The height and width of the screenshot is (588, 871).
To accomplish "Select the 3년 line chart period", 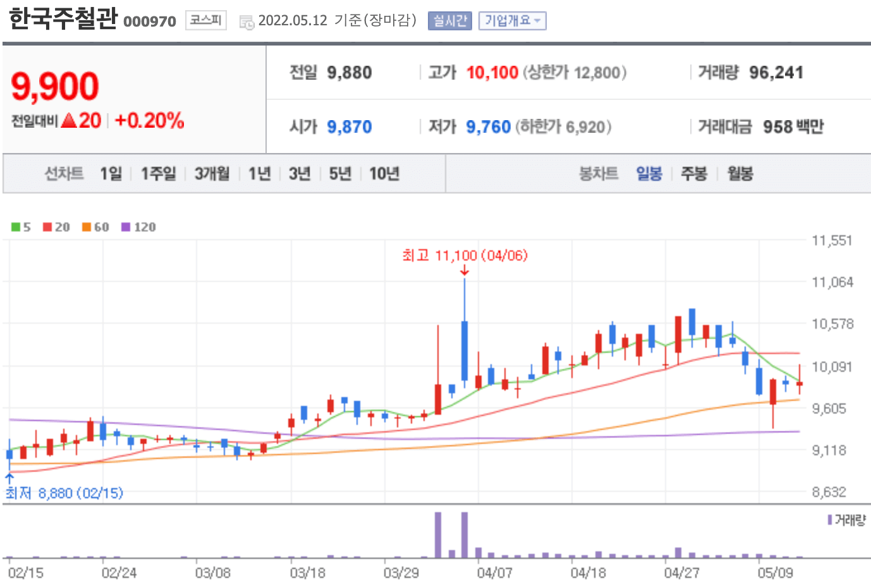I will coord(300,173).
